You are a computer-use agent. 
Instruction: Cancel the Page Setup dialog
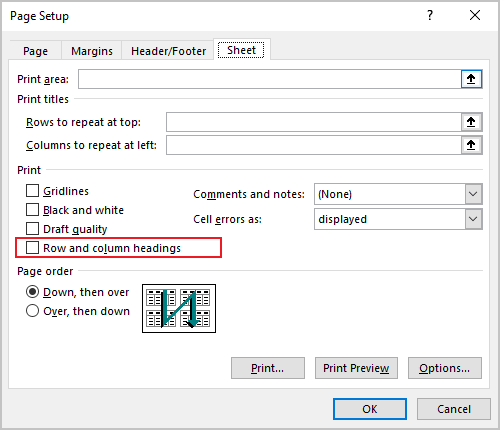(x=454, y=409)
